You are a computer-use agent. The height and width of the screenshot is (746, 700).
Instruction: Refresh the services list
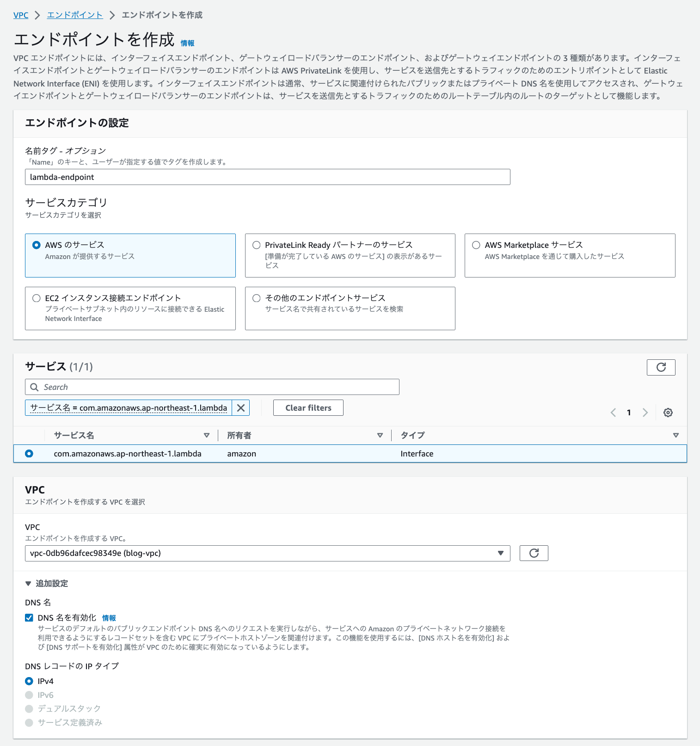click(x=661, y=367)
